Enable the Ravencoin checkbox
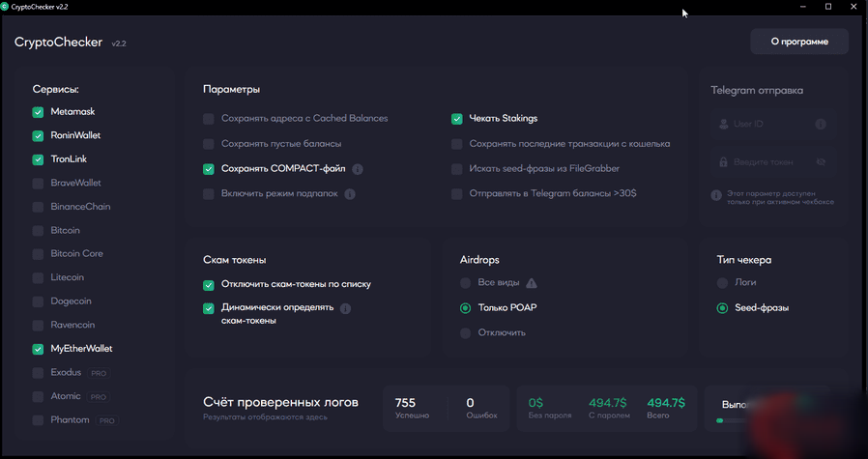The height and width of the screenshot is (459, 868). tap(38, 326)
